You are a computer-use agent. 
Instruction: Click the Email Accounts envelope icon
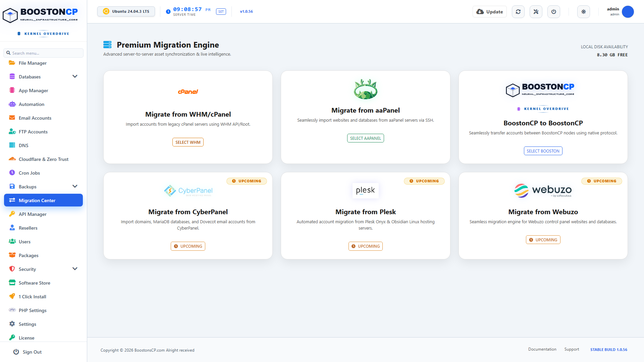(12, 118)
